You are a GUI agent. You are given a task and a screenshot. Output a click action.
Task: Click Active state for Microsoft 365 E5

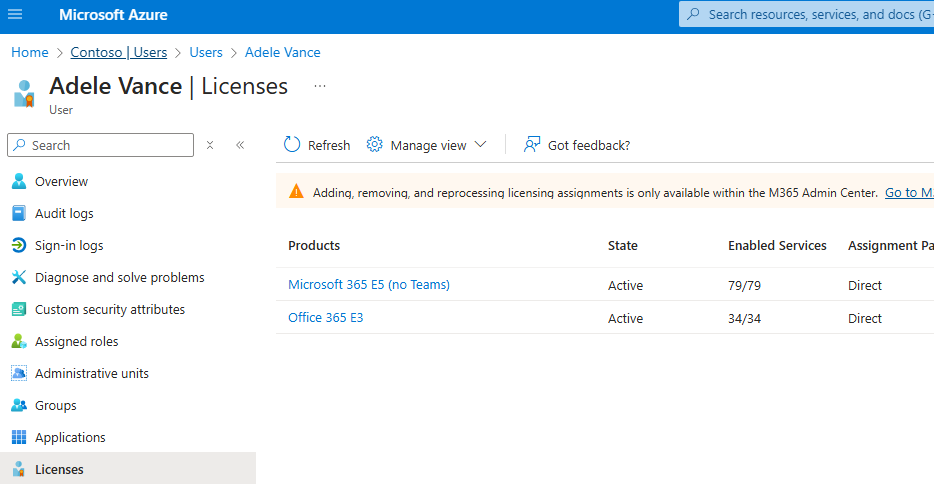(x=625, y=285)
